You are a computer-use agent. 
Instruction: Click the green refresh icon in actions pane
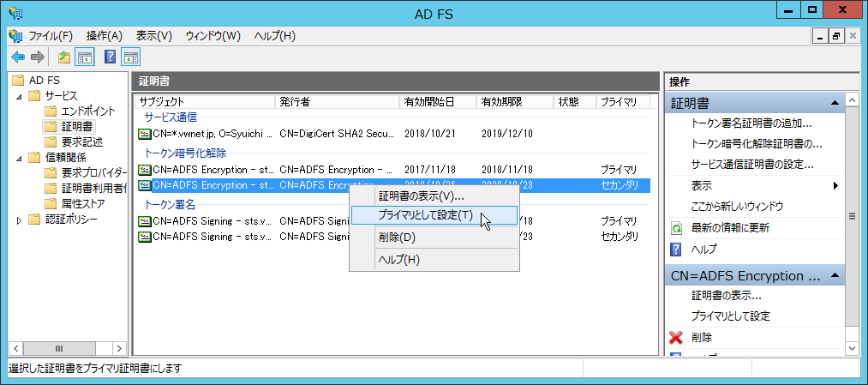click(676, 228)
